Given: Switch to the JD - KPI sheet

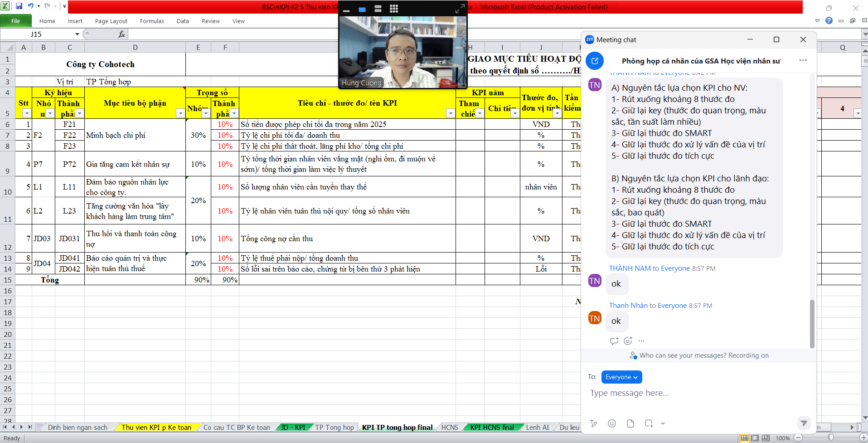Looking at the screenshot, I should coord(293,427).
